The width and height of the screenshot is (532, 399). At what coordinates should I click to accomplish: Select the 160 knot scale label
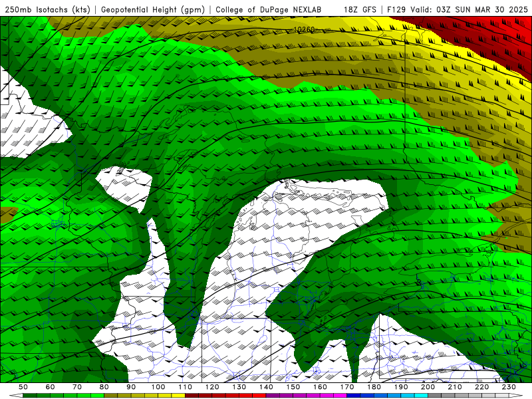320,387
